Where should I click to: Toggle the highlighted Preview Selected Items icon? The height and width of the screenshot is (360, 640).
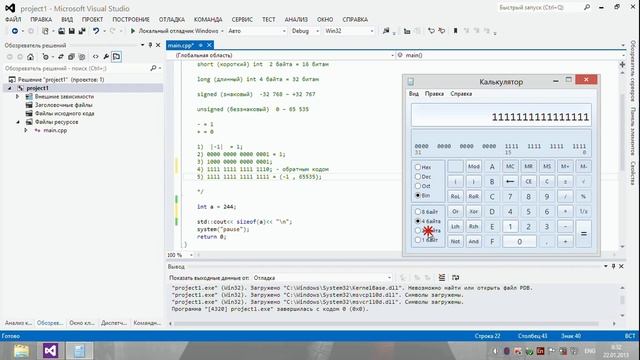pos(117,57)
